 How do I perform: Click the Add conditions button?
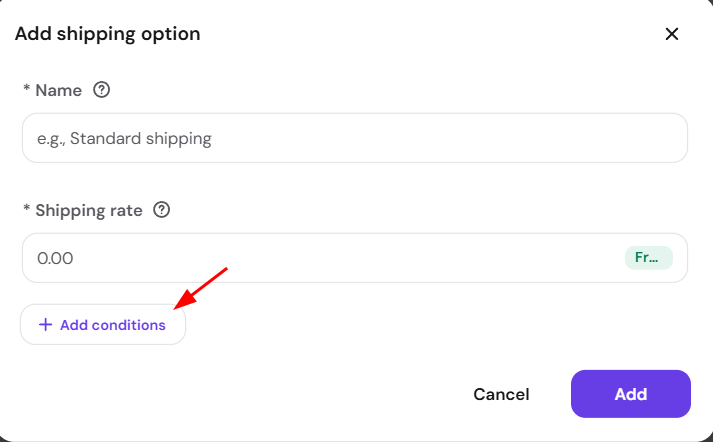tap(103, 325)
